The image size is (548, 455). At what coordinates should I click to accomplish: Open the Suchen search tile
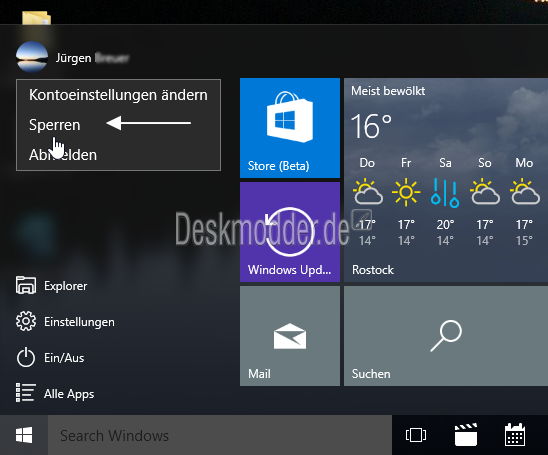coord(446,336)
